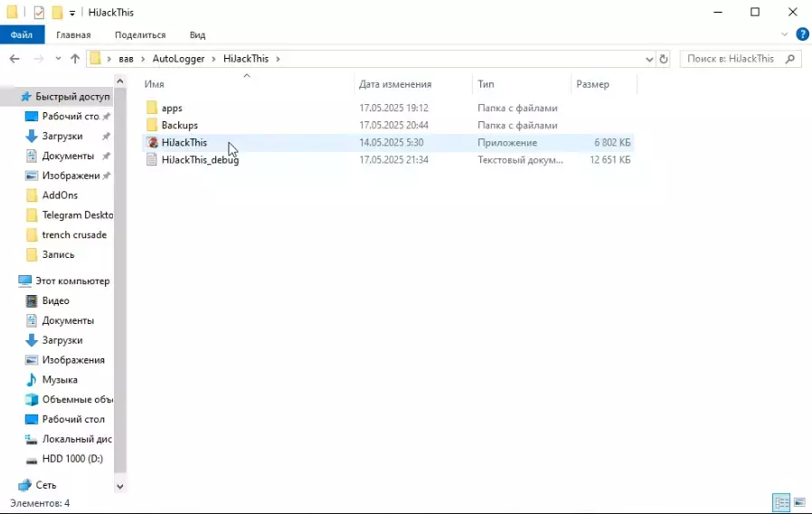Switch to the Вид ribbon tab
This screenshot has height=514, width=812.
197,34
